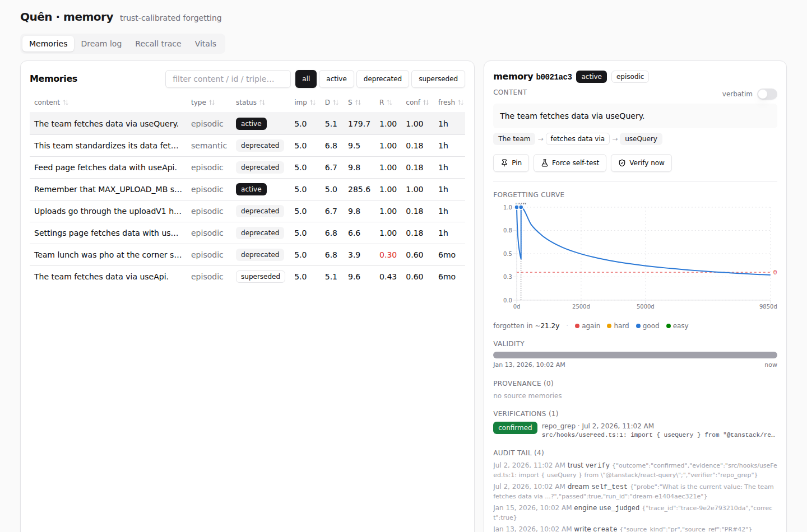The image size is (807, 532).
Task: Select row 'Settings page fetches data with us…'
Action: tap(247, 233)
